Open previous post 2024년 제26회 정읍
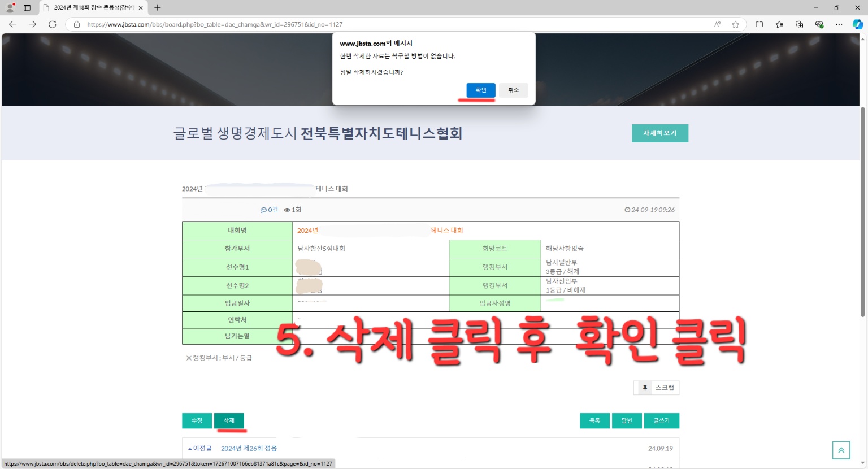The image size is (868, 469). 249,448
